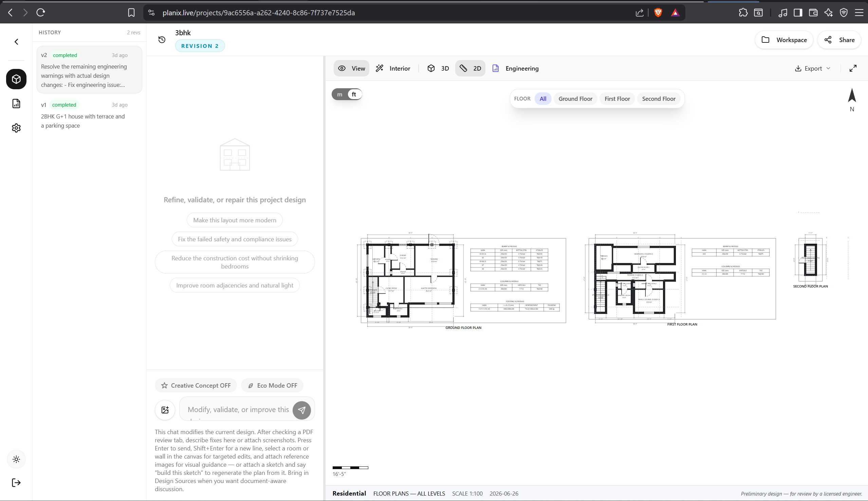The height and width of the screenshot is (501, 868).
Task: Open the 3D cube design section
Action: 16,79
